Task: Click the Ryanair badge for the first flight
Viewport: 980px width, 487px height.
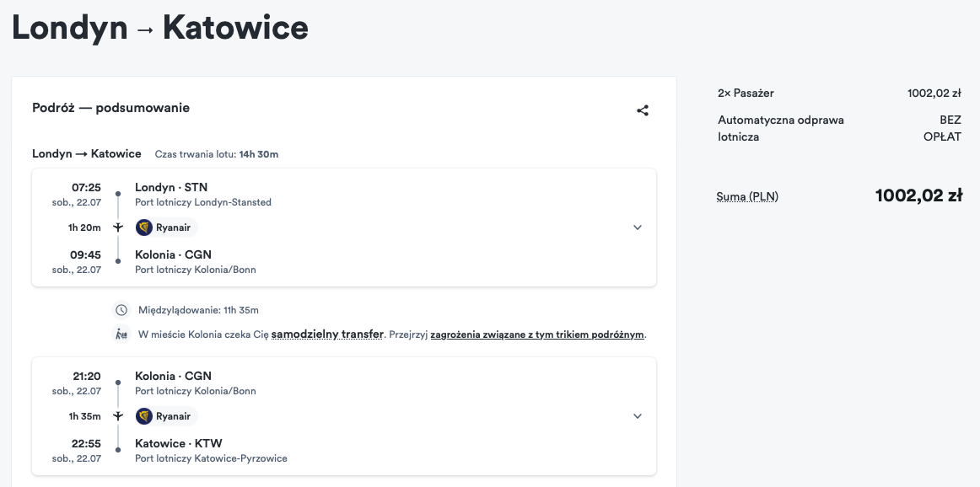Action: point(165,227)
